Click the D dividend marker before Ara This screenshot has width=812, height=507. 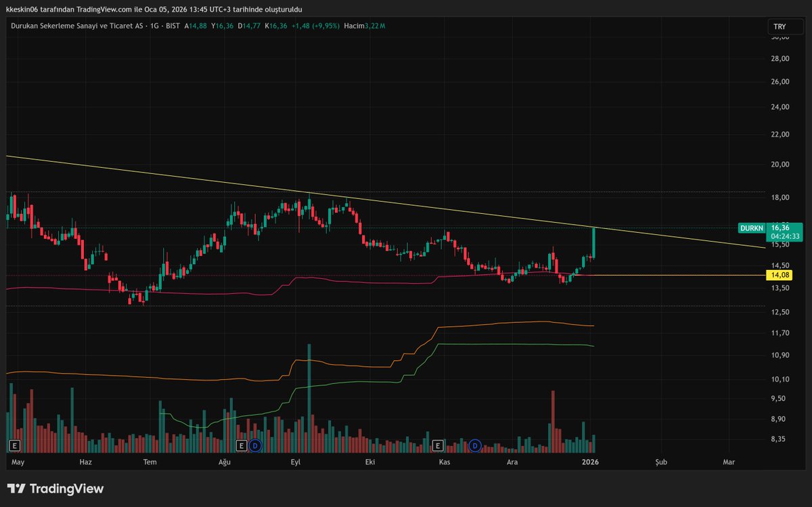475,445
